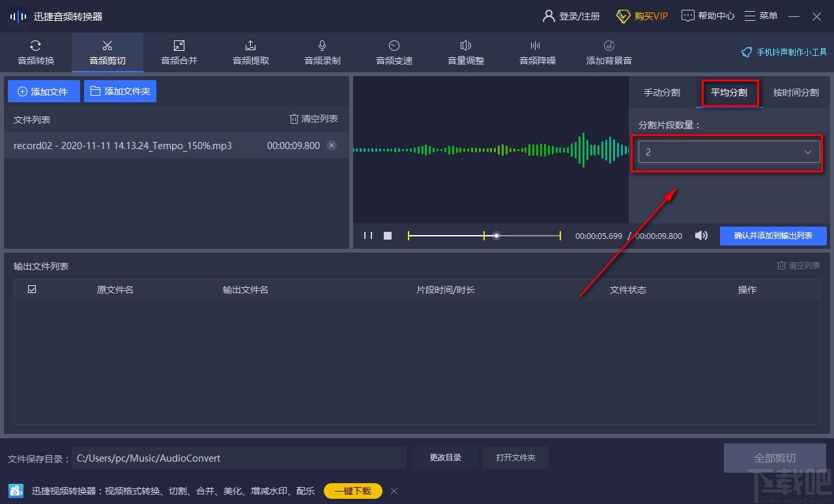
Task: Open the 帮助中心 help center
Action: pos(708,15)
